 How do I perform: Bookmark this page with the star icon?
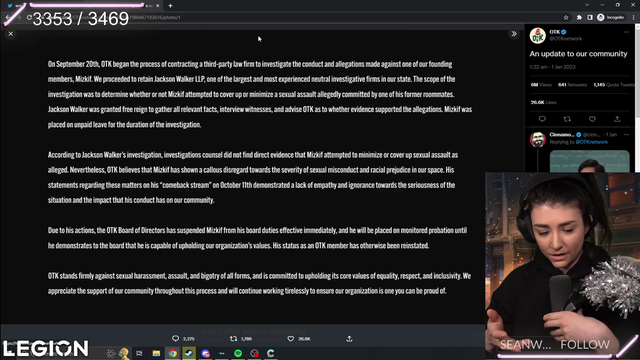[x=566, y=18]
